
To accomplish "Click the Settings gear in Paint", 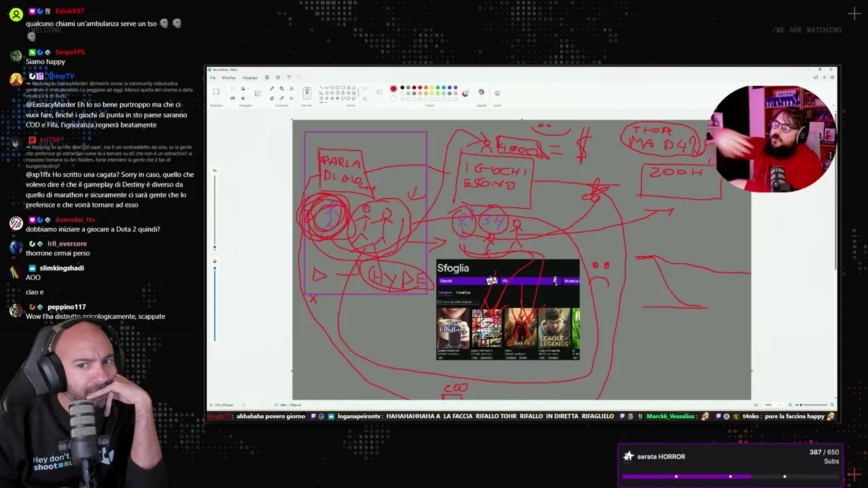I will pyautogui.click(x=832, y=77).
